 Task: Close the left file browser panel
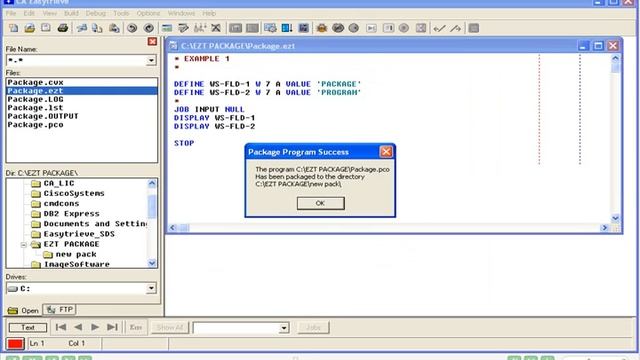[152, 42]
